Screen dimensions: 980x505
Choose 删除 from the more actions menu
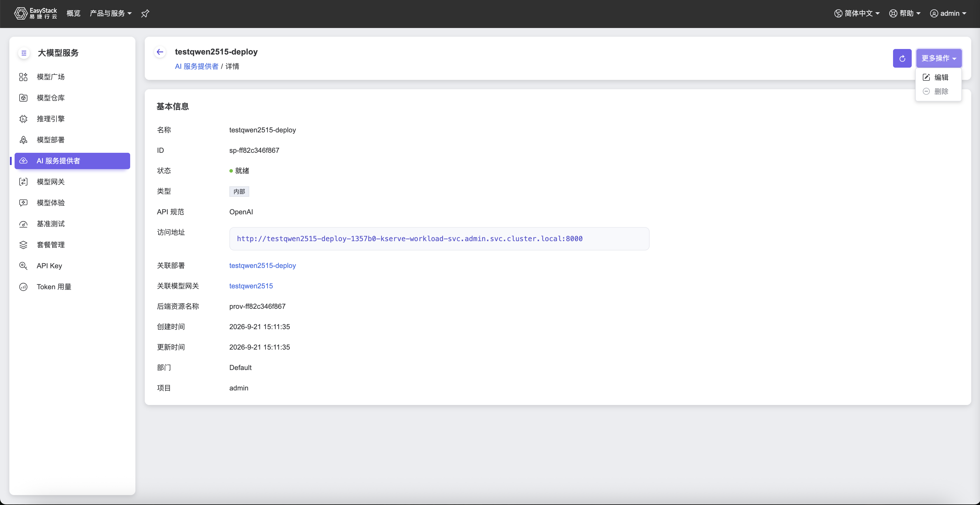click(938, 91)
